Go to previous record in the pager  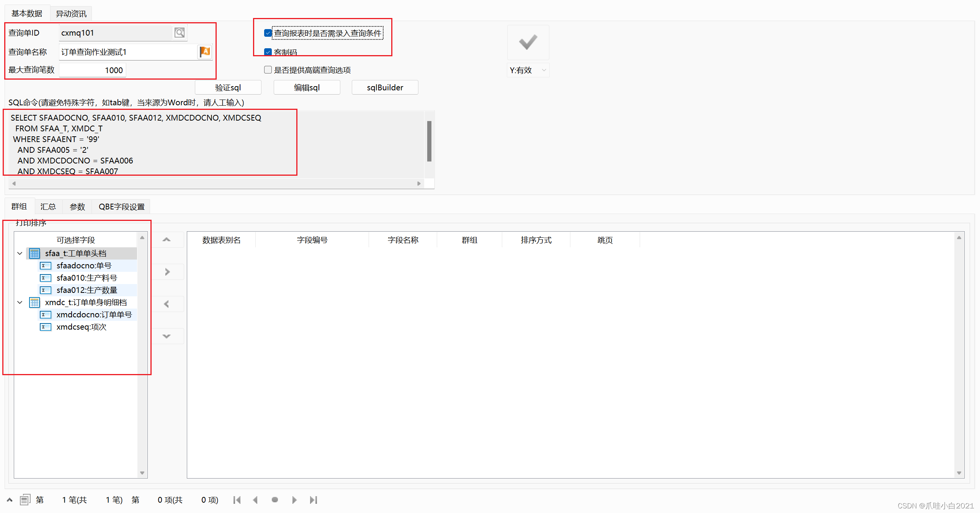point(255,500)
